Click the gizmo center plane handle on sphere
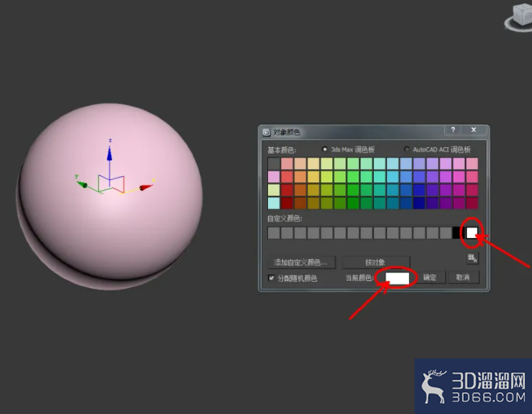The height and width of the screenshot is (414, 532). click(x=111, y=183)
